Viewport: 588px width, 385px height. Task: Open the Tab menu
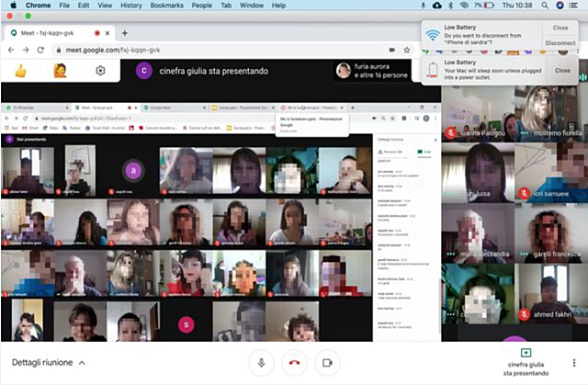pyautogui.click(x=226, y=6)
